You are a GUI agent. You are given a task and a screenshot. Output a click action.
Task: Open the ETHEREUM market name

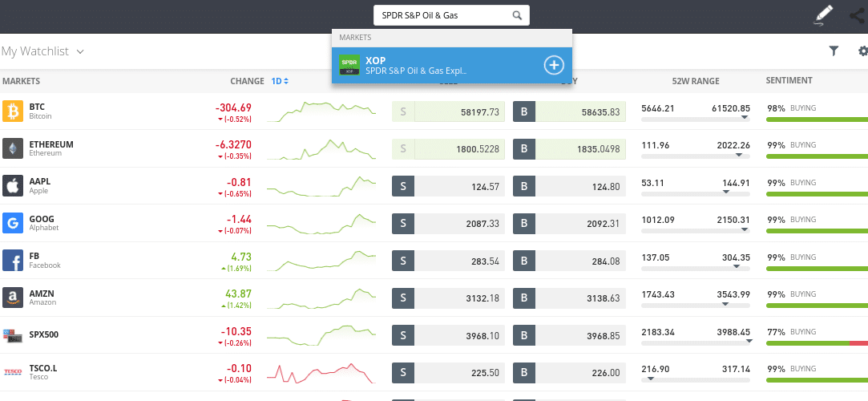(x=51, y=148)
